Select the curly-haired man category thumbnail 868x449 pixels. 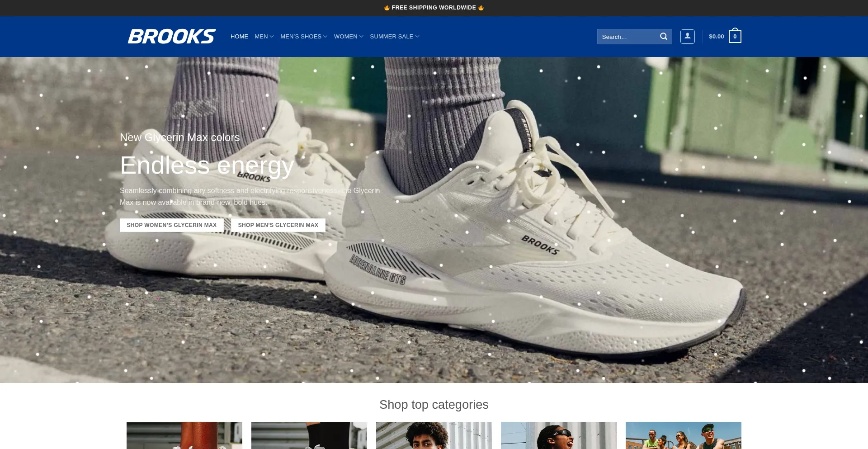(434, 435)
